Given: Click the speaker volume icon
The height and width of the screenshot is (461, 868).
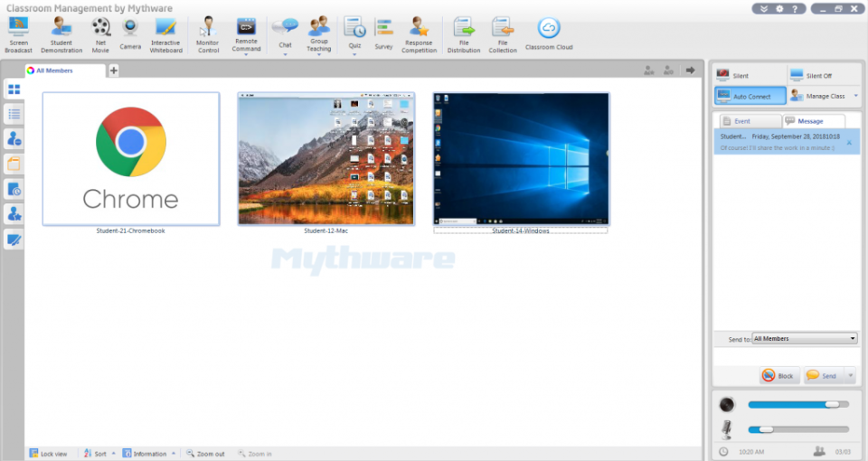Looking at the screenshot, I should [727, 405].
